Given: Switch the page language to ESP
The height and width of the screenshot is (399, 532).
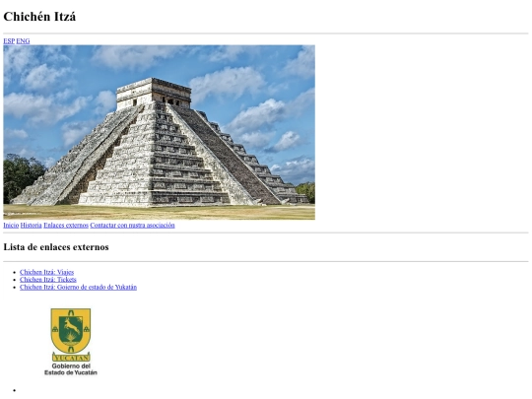Looking at the screenshot, I should click(x=9, y=41).
